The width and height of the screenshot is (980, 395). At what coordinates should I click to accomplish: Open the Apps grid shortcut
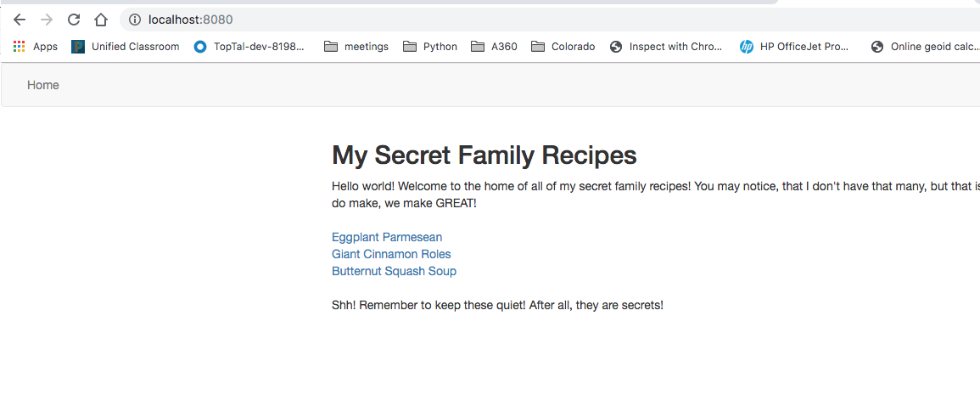pyautogui.click(x=36, y=47)
